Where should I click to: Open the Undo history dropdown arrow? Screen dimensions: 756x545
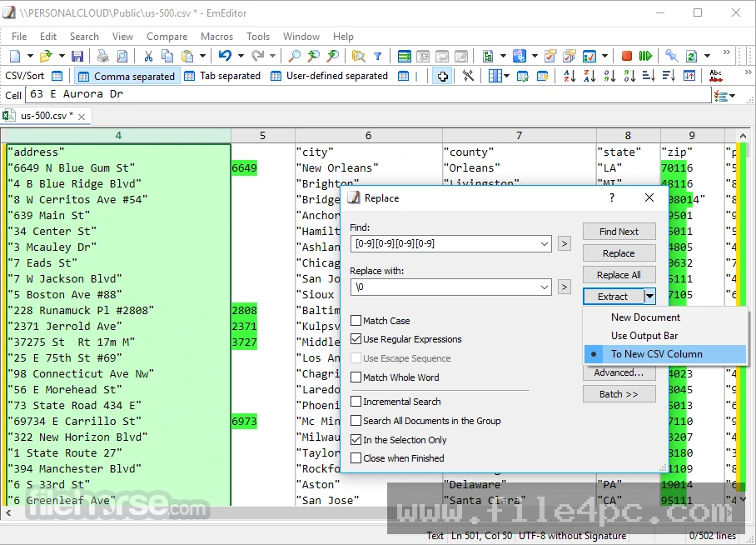point(241,56)
